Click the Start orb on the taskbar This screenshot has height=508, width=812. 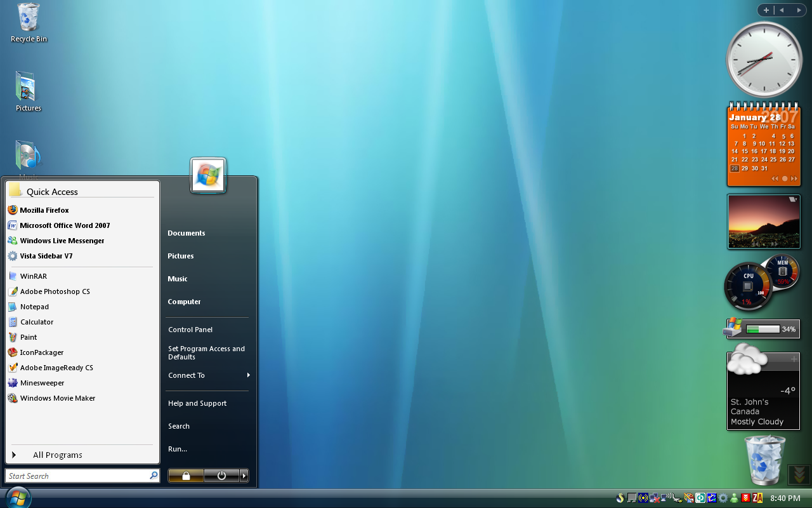point(17,497)
